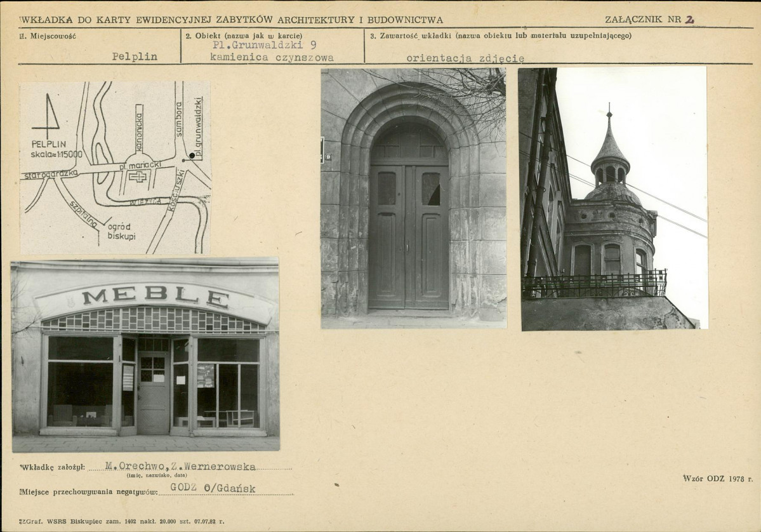Open the MEBLE storefront photograph

click(x=145, y=354)
